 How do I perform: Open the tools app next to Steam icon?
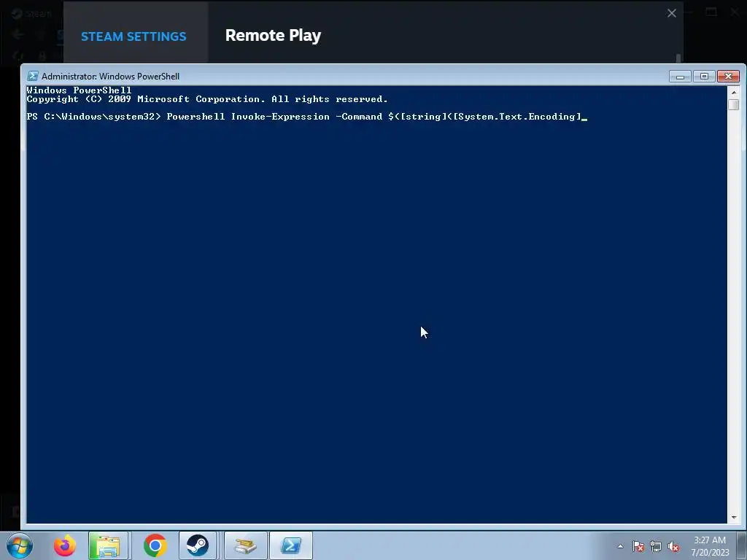245,545
